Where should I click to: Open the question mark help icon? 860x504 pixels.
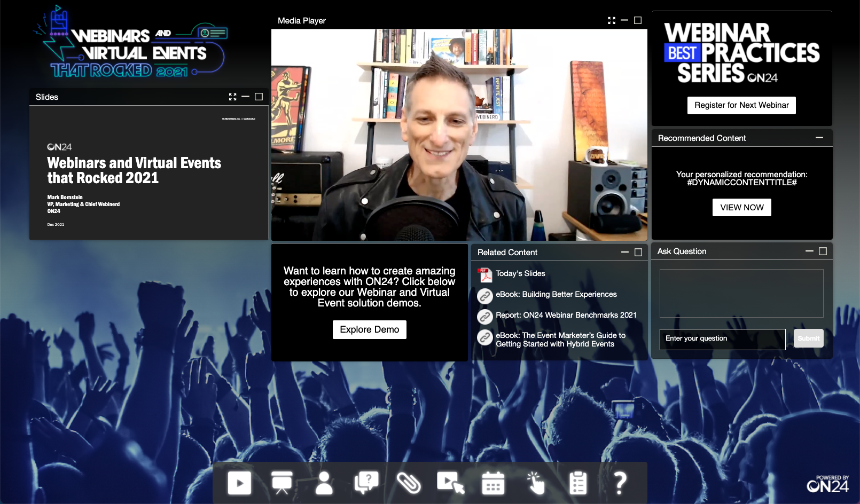click(x=620, y=483)
